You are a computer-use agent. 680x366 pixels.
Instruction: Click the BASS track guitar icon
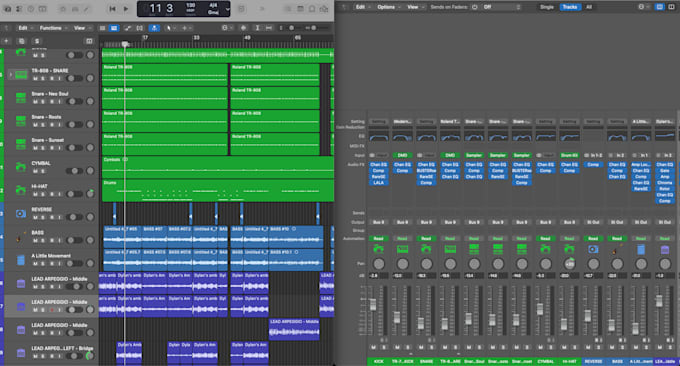(20, 237)
